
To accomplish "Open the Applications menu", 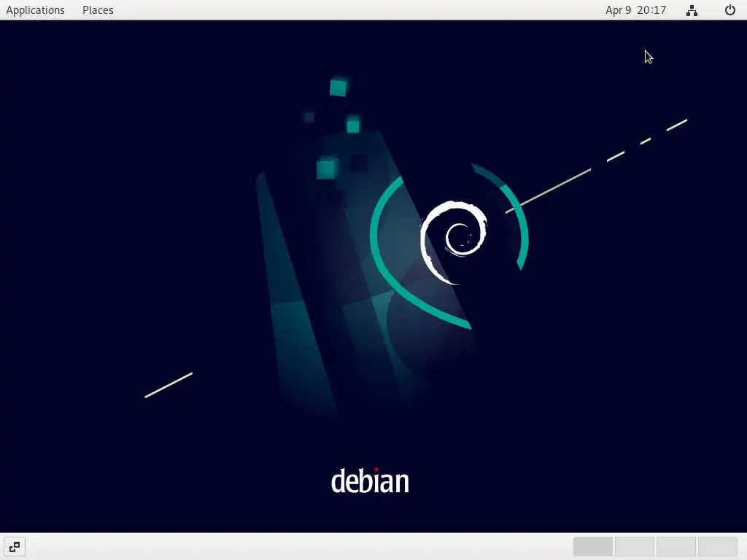I will [35, 10].
